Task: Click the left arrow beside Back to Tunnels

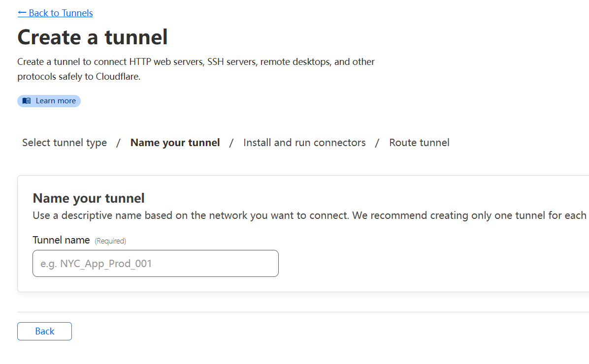Action: click(22, 13)
